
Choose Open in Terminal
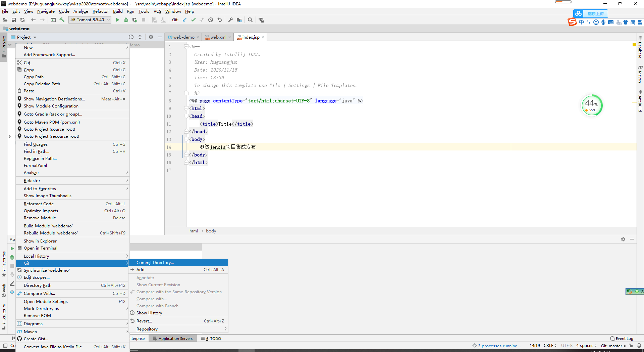tap(72, 248)
